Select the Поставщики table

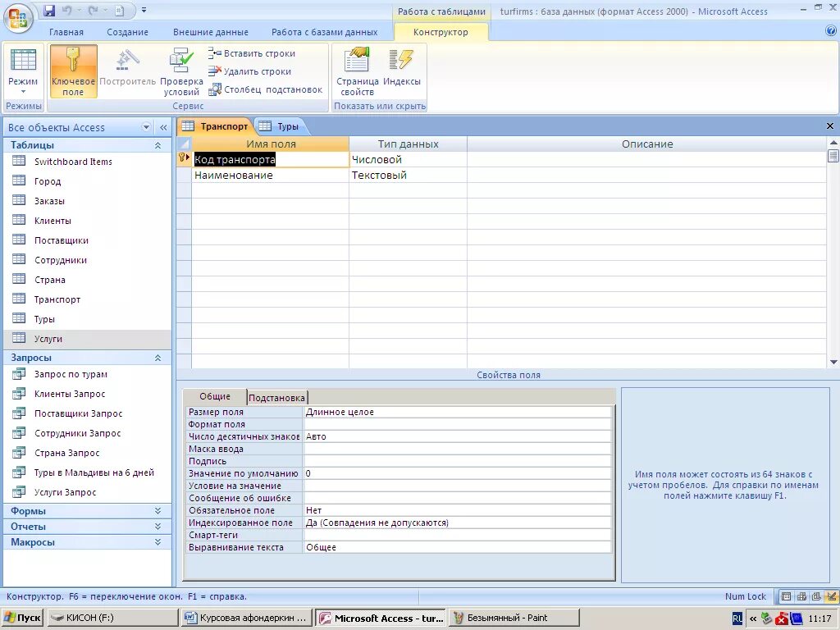click(x=61, y=240)
